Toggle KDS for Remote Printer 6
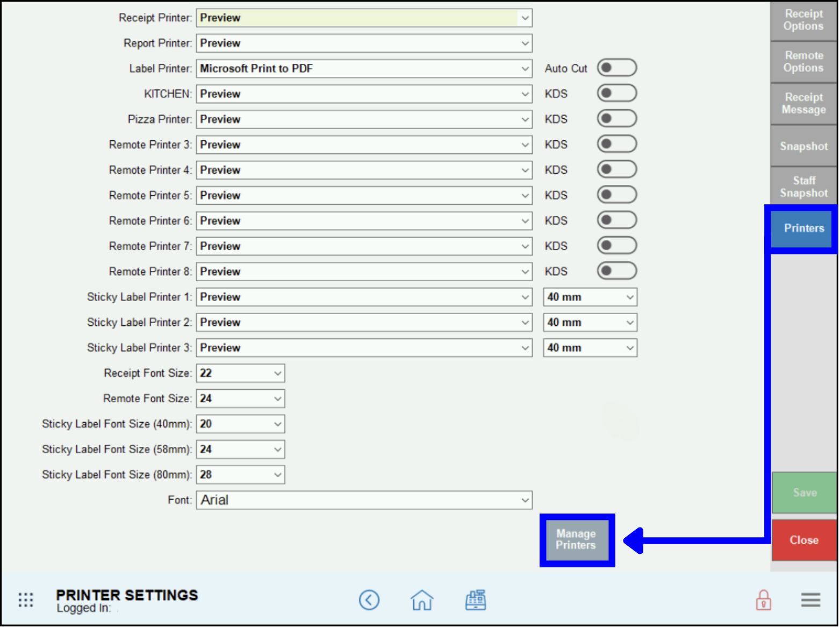Screen dimensions: 840x627 tap(617, 220)
